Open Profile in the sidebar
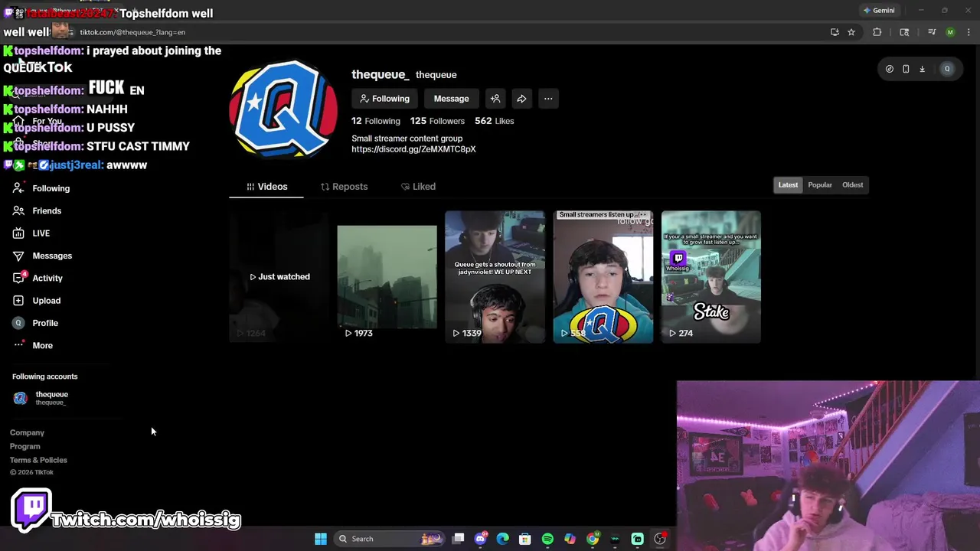 tap(45, 323)
